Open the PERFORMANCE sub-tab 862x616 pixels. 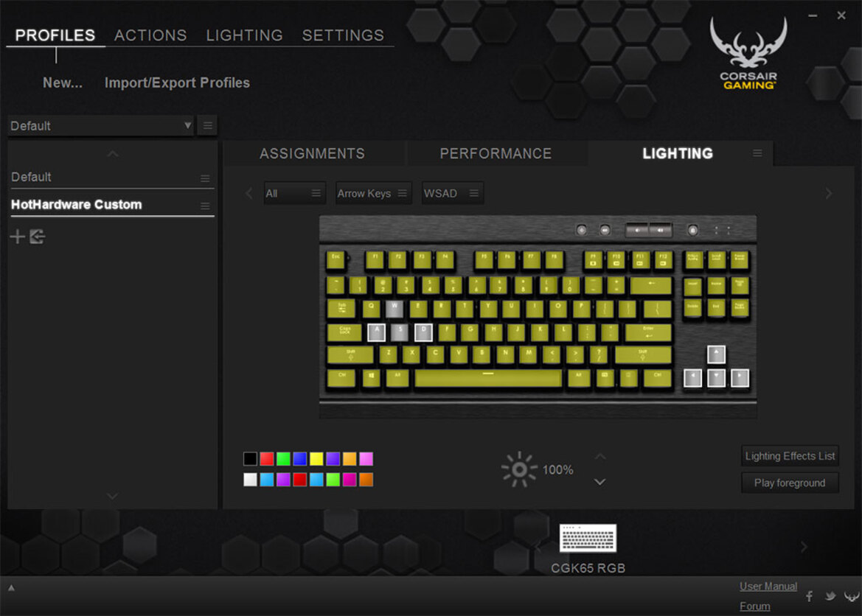[496, 153]
